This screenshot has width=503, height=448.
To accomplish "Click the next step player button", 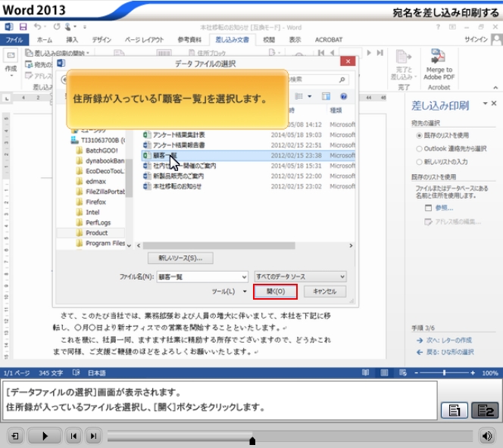I will point(93,436).
